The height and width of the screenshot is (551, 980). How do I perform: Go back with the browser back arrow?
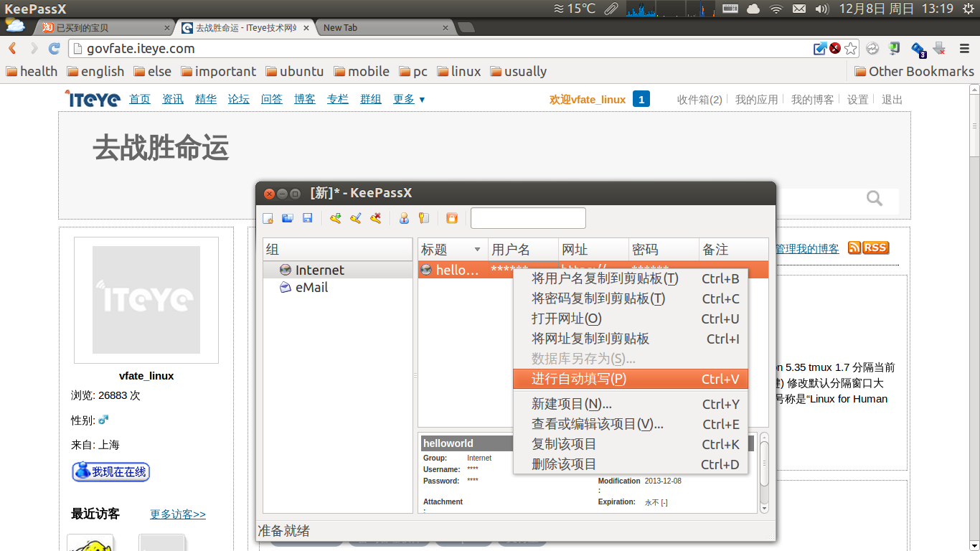[12, 49]
